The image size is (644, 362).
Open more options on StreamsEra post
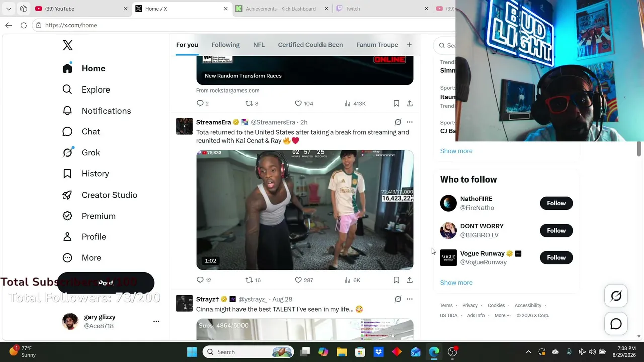(x=410, y=122)
